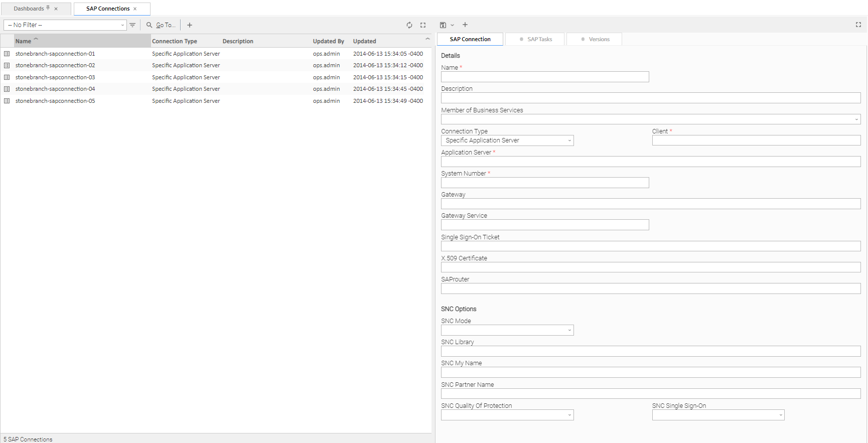Switch to the Dashboards tab
Viewport: 868px width, 443px height.
click(x=29, y=9)
